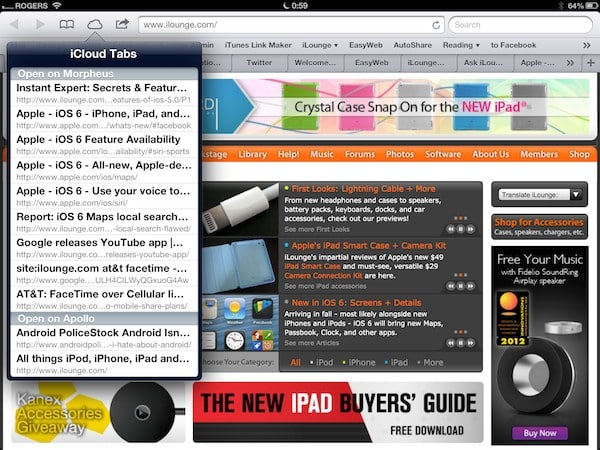Click See more iPad accessories link
Viewport: 600px width, 450px height.
(x=325, y=286)
